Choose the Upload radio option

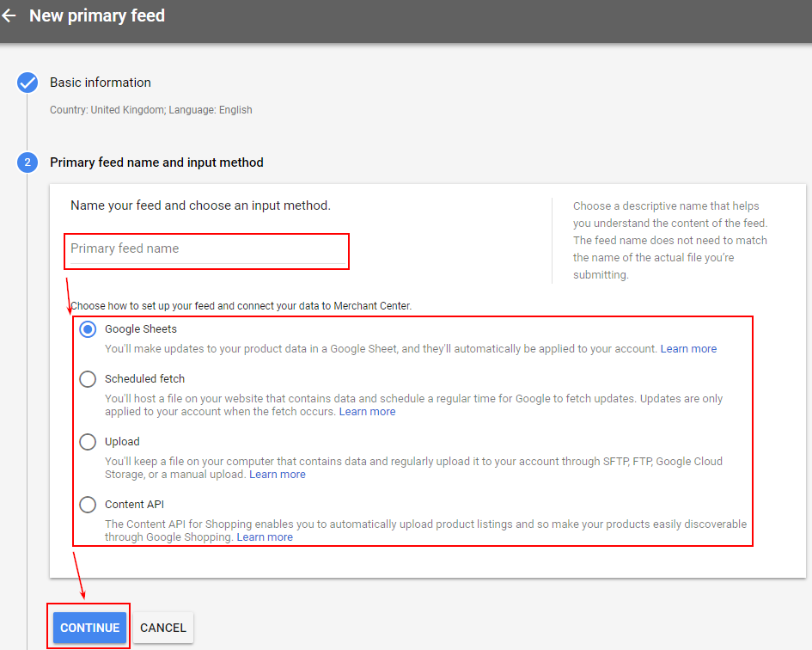pos(88,442)
